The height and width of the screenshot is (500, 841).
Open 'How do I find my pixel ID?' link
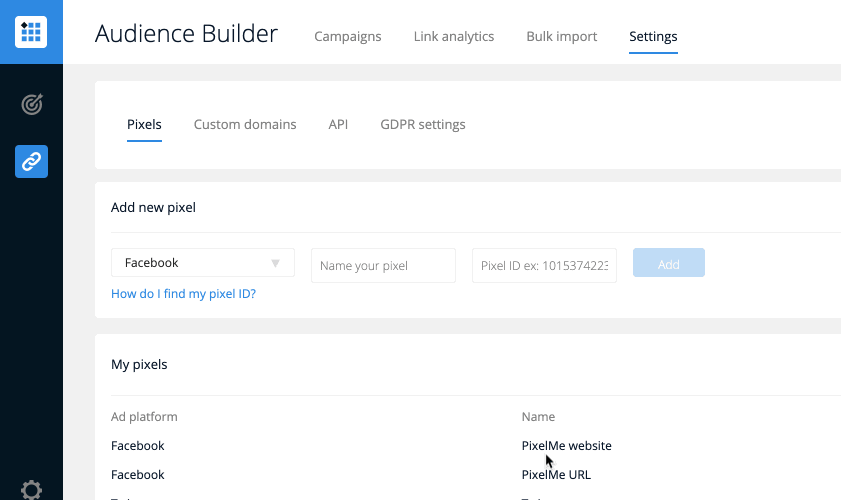point(183,294)
